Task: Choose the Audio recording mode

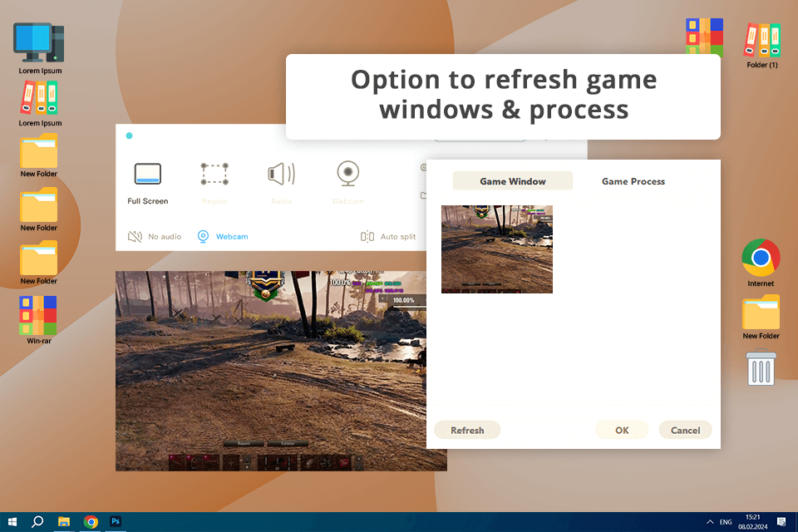Action: (282, 184)
